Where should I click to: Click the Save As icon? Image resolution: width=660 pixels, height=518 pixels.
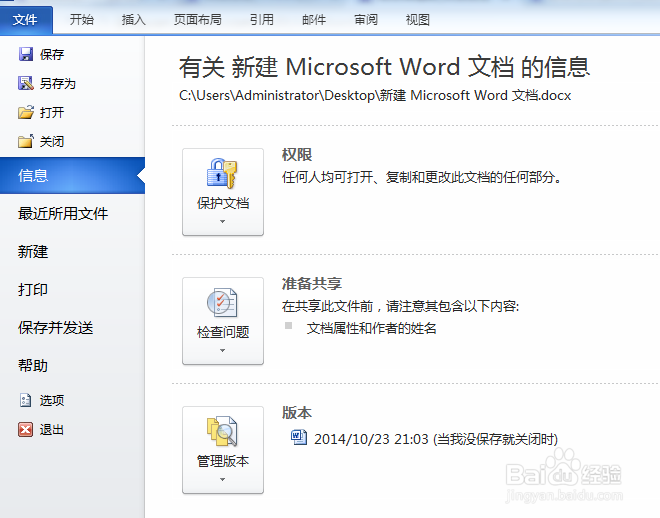pyautogui.click(x=26, y=83)
